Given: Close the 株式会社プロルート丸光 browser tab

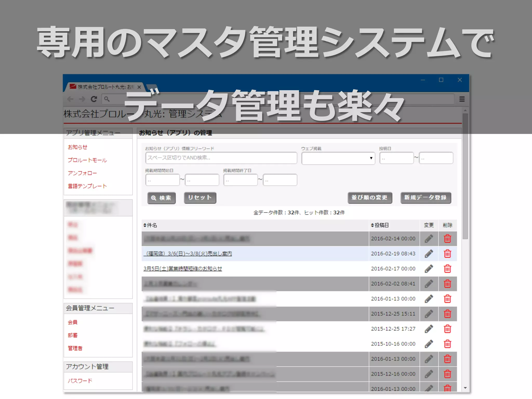Looking at the screenshot, I should [x=139, y=87].
